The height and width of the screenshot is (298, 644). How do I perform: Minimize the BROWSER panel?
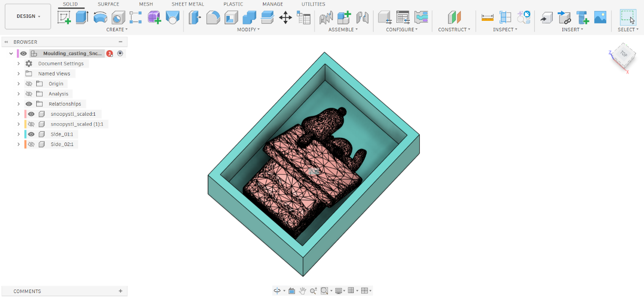[121, 42]
